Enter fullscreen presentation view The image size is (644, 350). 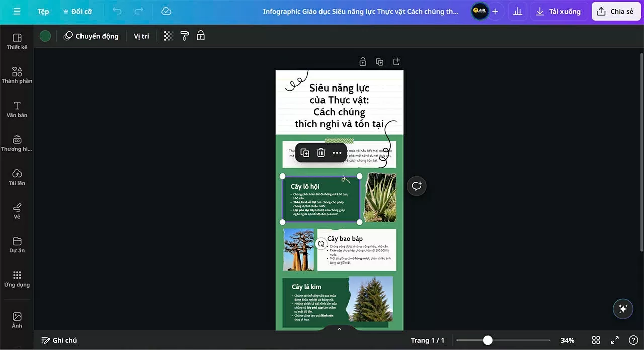tap(614, 340)
